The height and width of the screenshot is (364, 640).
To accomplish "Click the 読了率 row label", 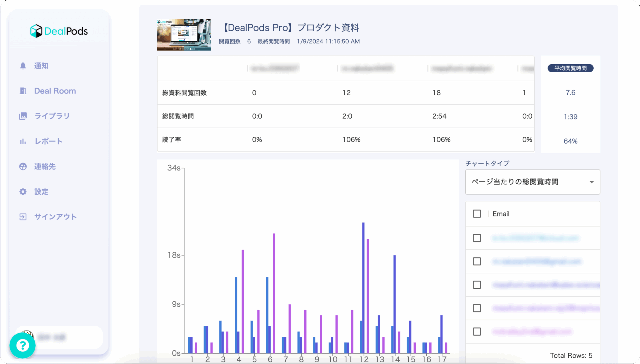I will 172,140.
